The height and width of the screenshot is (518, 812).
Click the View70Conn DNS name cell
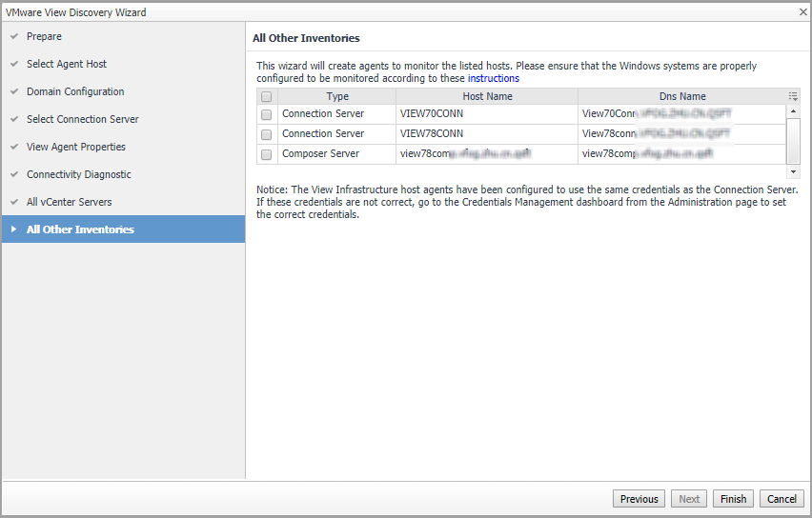click(x=682, y=114)
